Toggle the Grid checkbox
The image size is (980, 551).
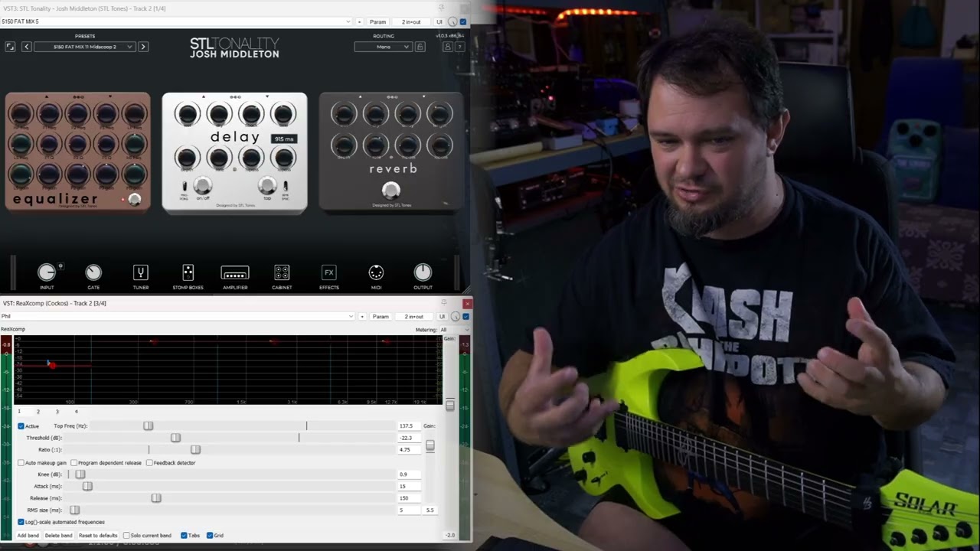coord(210,536)
